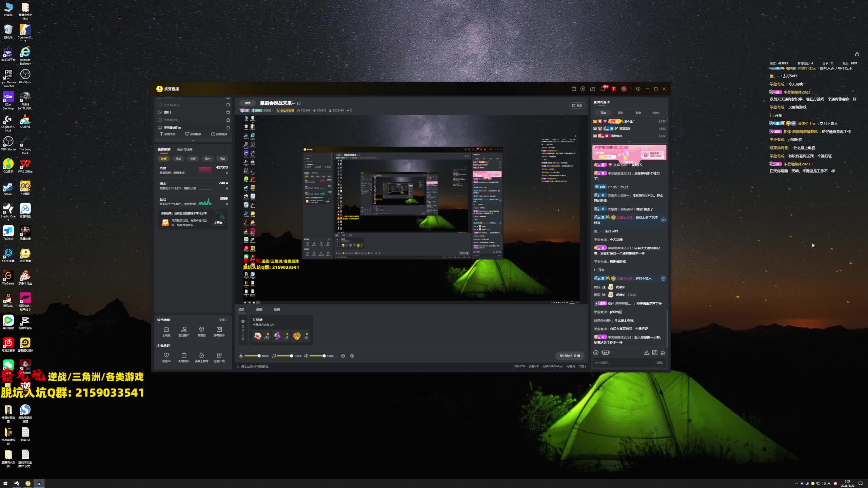The width and height of the screenshot is (868, 488).
Task: Mute the speaker volume icon
Action: 306,356
